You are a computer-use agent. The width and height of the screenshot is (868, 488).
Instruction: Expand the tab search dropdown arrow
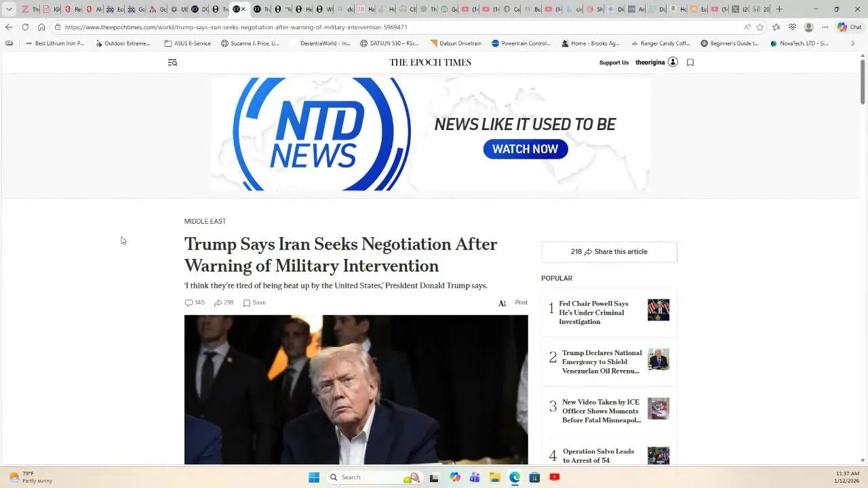click(9, 9)
